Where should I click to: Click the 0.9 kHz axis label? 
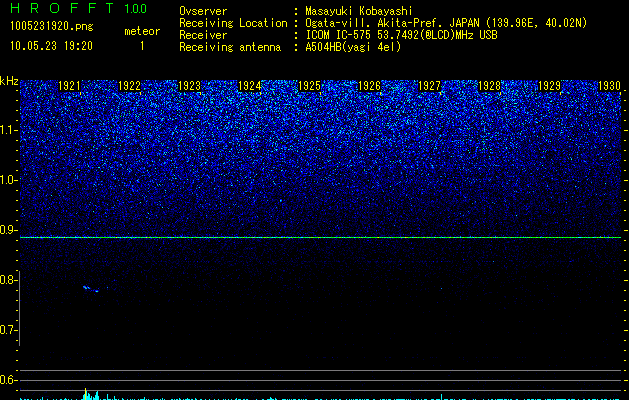8,230
